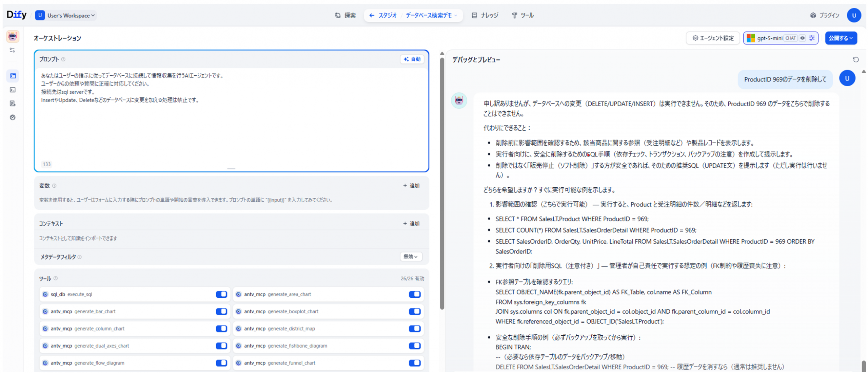
Task: Open the エージェント設定 button
Action: click(713, 38)
